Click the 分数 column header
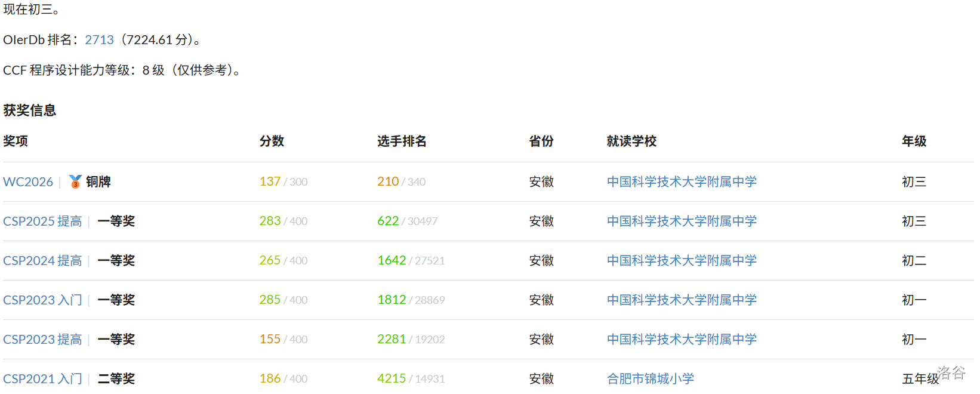 (272, 141)
